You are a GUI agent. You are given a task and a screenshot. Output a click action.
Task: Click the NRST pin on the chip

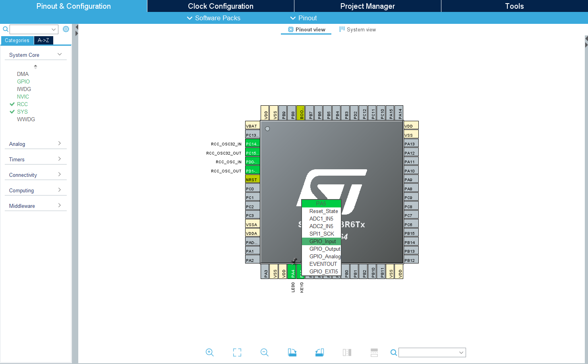253,179
